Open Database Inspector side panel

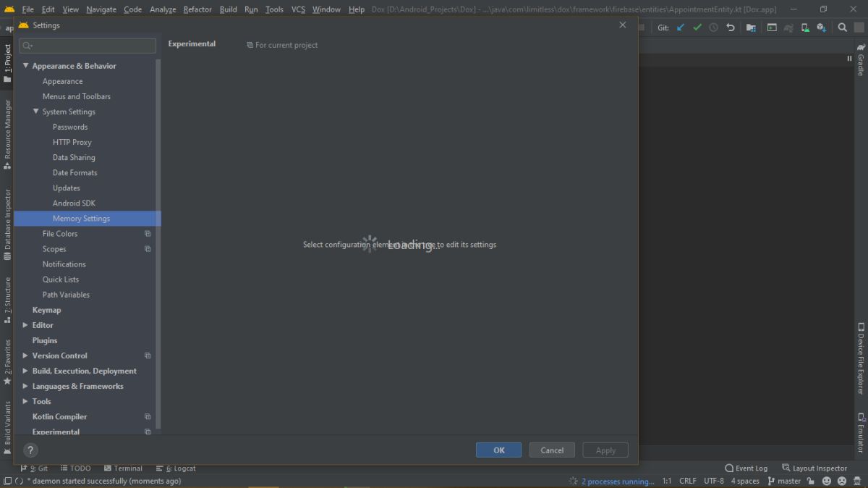click(x=7, y=224)
